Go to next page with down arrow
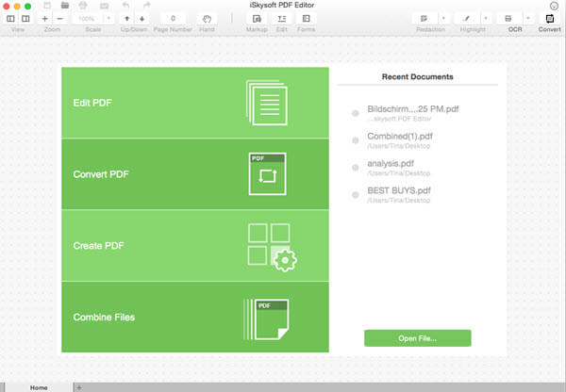 click(x=141, y=19)
